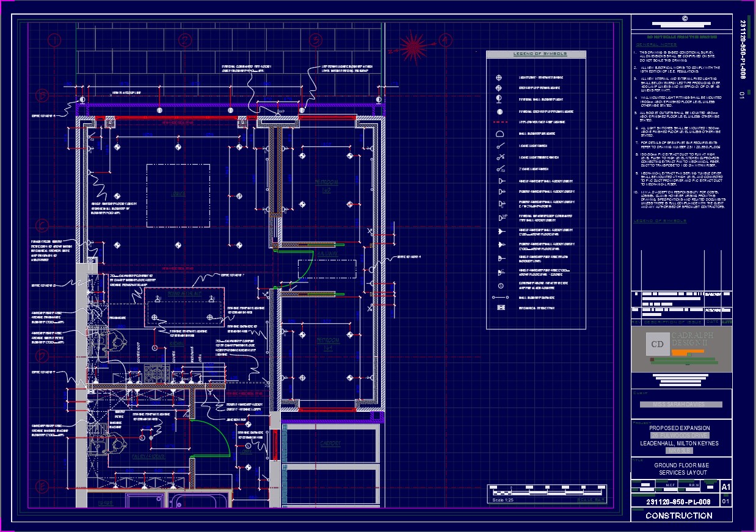Select the horizontal 231120-950-PL-008 drawing number
756x532 pixels.
coord(678,502)
